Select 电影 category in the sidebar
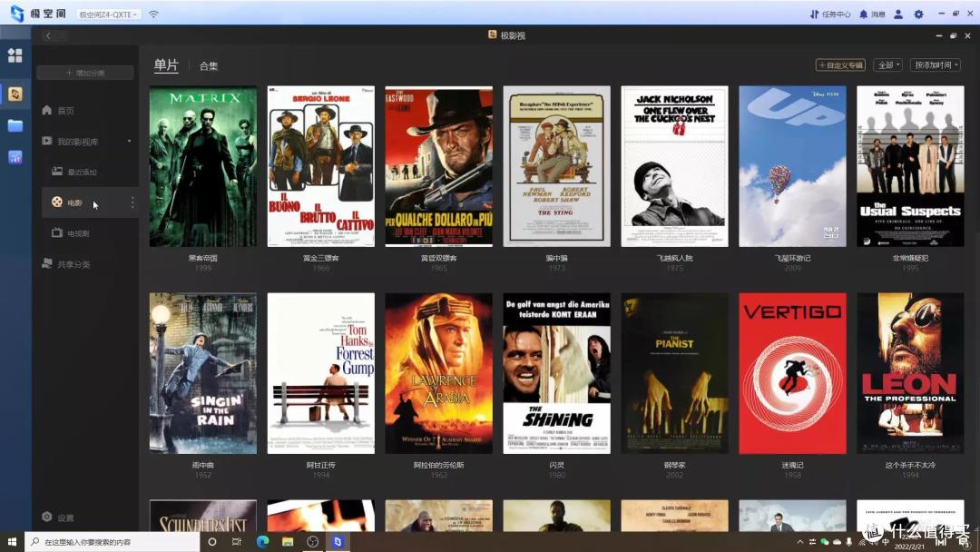Screen dimensions: 980x552 (x=90, y=202)
